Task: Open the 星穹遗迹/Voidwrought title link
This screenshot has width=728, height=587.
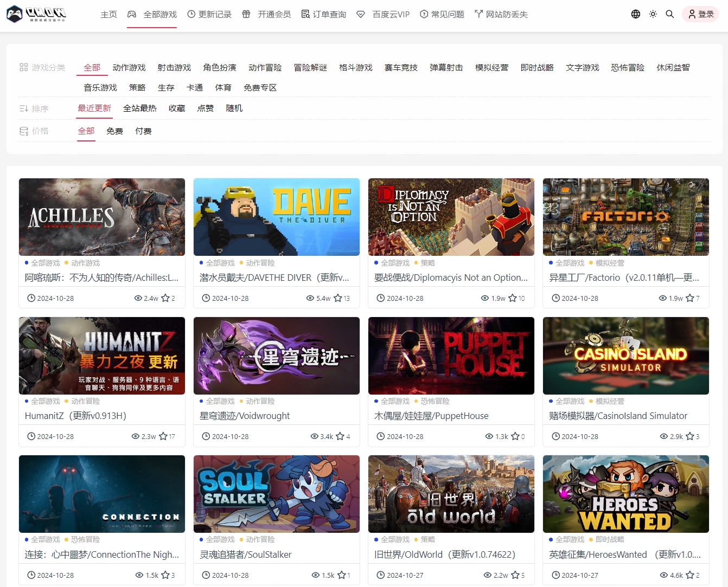Action: 245,416
